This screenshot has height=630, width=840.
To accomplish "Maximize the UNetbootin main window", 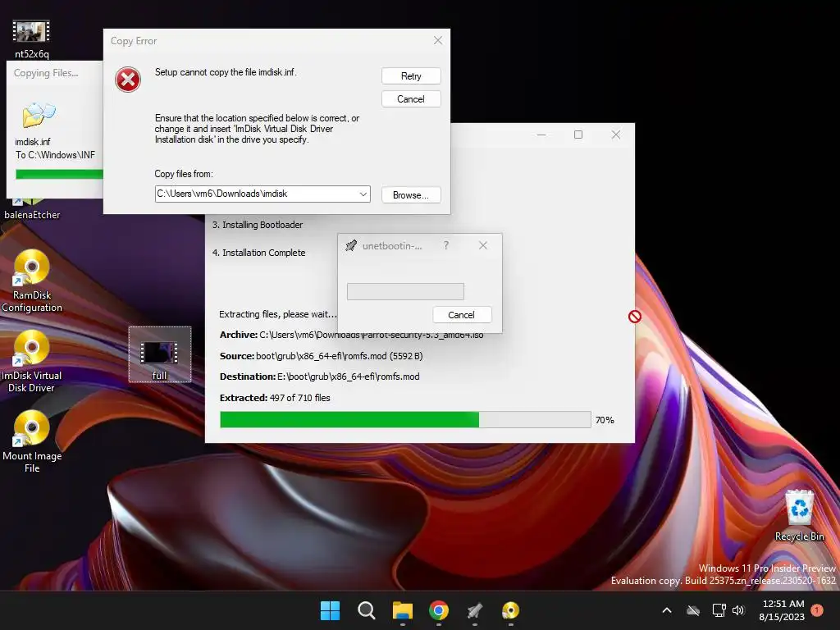I will 578,135.
